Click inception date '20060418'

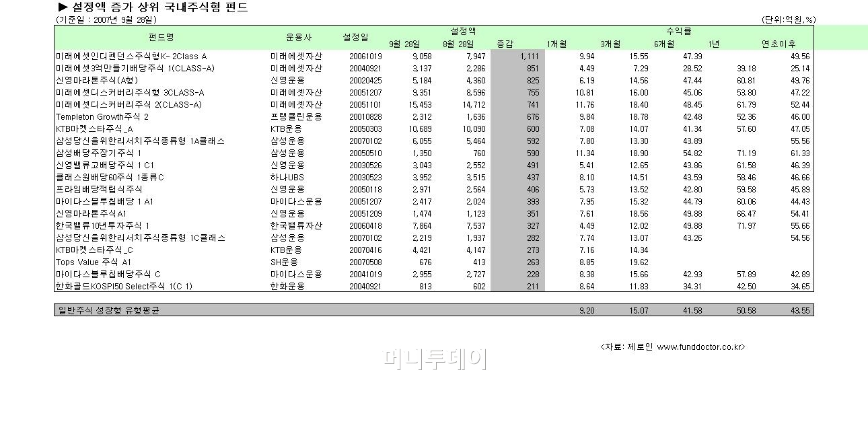(365, 226)
